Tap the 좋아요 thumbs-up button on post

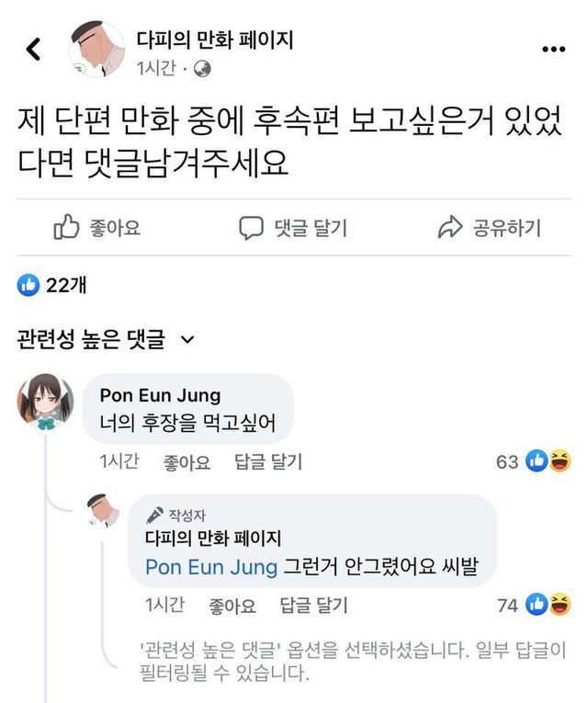pos(96,228)
